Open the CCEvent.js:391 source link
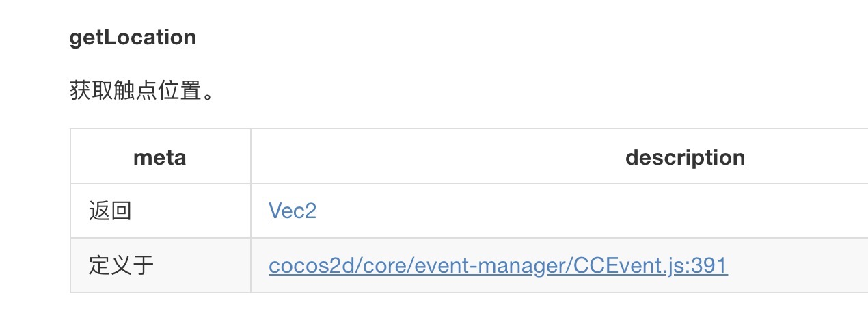Screen dimensions: 868x309 (x=498, y=265)
